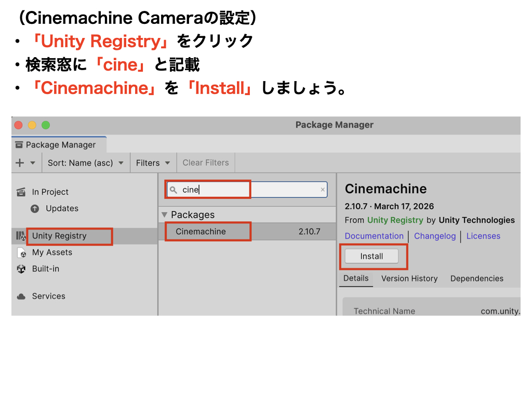532x399 pixels.
Task: Click the package search field
Action: click(x=247, y=190)
